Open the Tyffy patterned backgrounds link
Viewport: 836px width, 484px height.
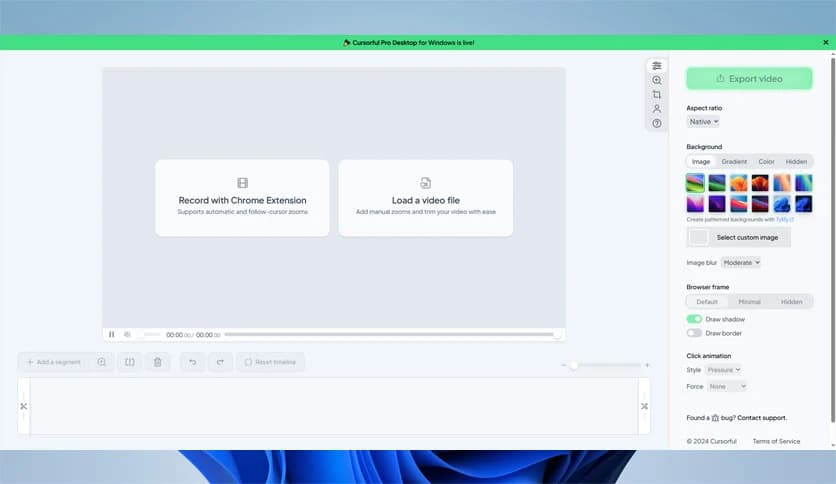point(784,220)
